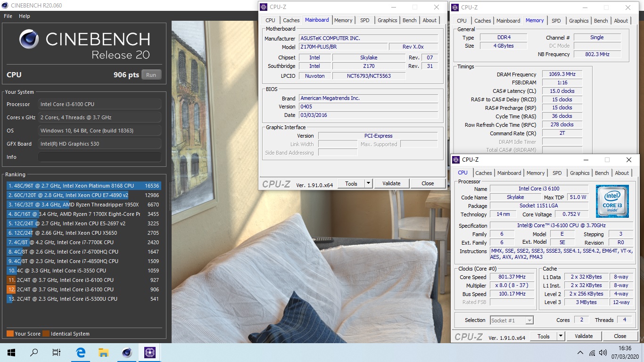Open Socket #1 selection dropdown

click(x=512, y=320)
